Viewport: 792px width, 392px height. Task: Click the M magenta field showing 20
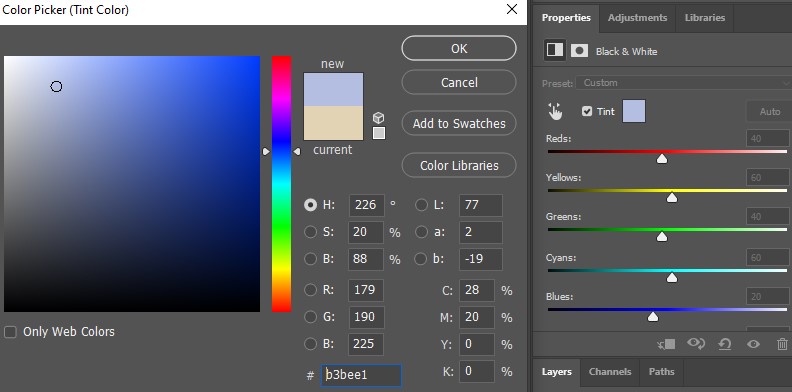click(x=476, y=317)
